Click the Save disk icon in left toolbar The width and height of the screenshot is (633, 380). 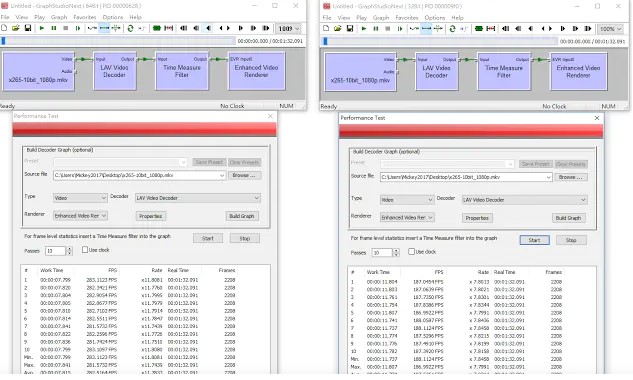pyautogui.click(x=28, y=28)
